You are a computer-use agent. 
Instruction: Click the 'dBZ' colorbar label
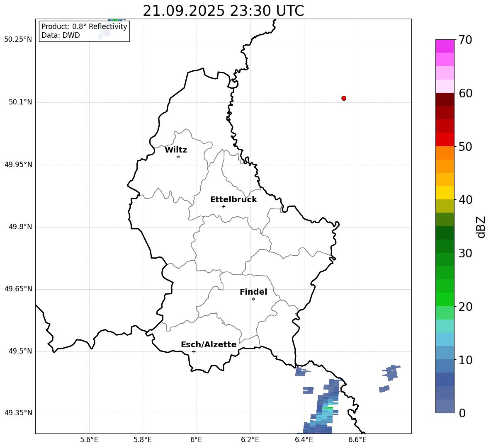pyautogui.click(x=481, y=227)
